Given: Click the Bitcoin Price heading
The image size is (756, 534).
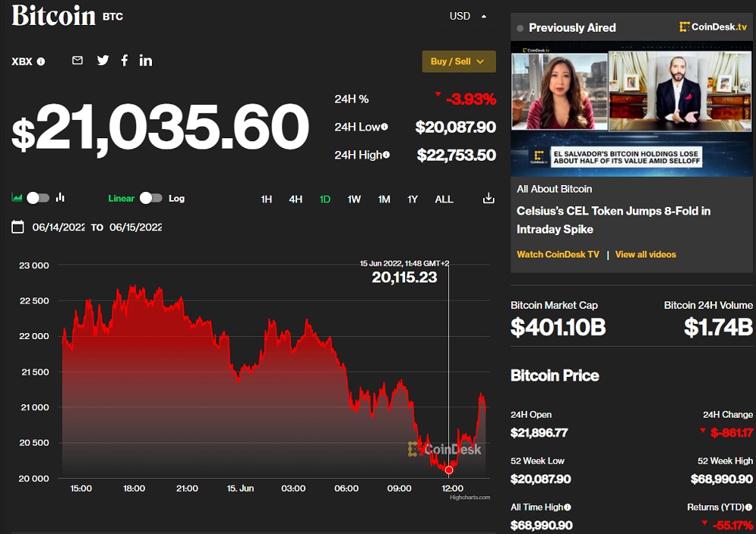Looking at the screenshot, I should [555, 375].
